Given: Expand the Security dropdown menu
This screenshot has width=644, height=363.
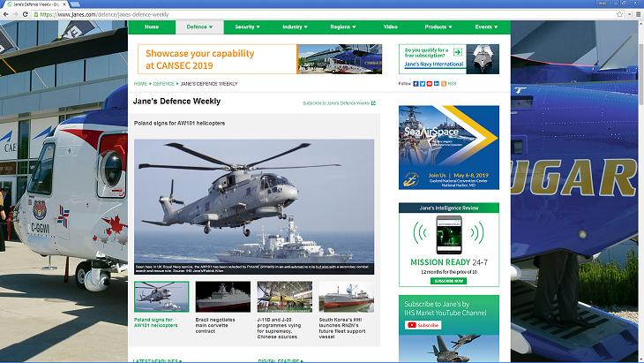Looking at the screenshot, I should [247, 26].
